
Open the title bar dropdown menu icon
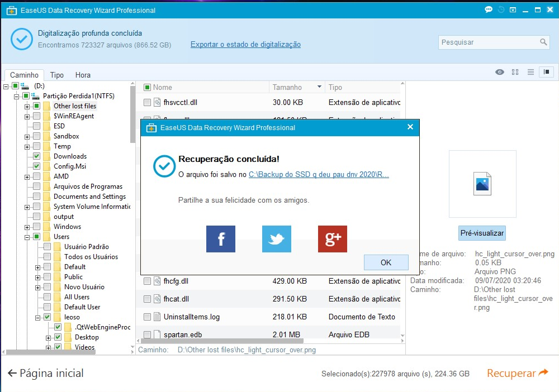(x=513, y=10)
